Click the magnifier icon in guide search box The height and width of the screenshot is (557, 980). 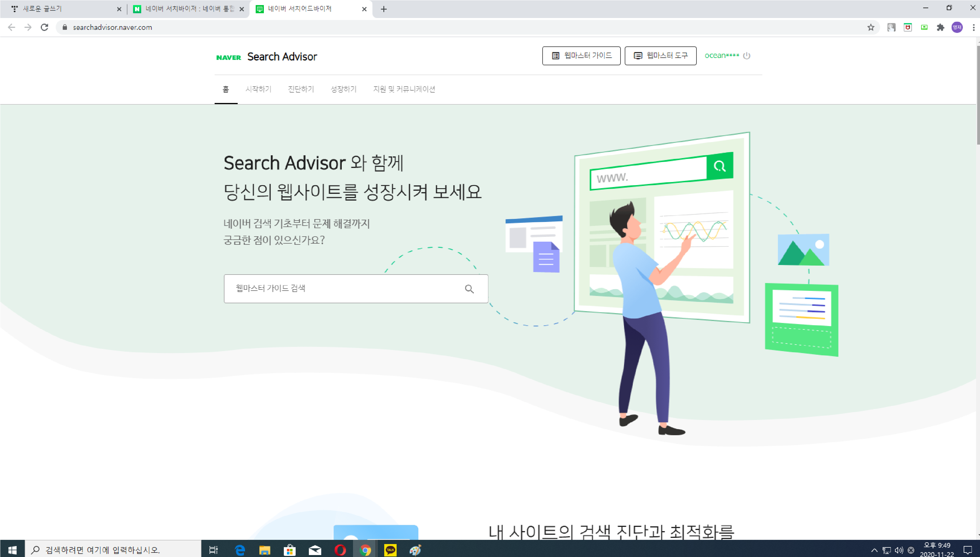pos(469,289)
